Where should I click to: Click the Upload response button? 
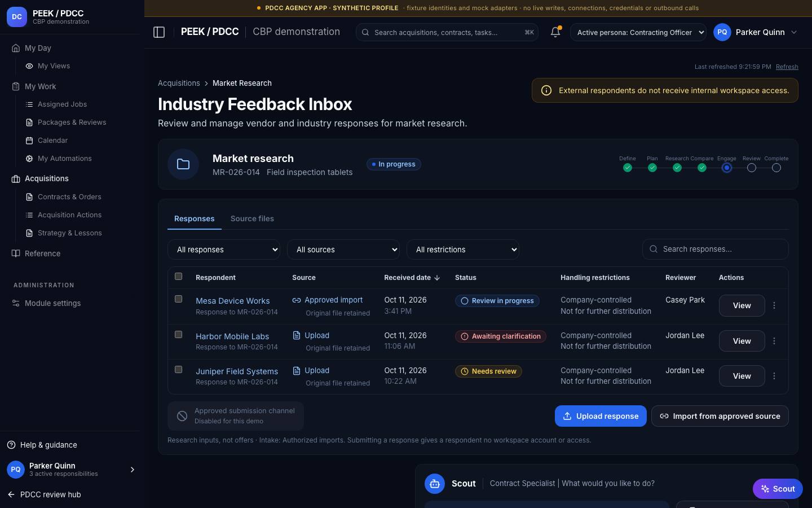point(601,416)
